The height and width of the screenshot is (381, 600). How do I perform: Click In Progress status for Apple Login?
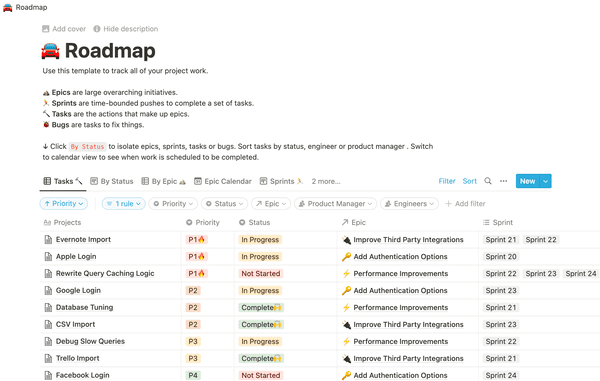tap(260, 257)
